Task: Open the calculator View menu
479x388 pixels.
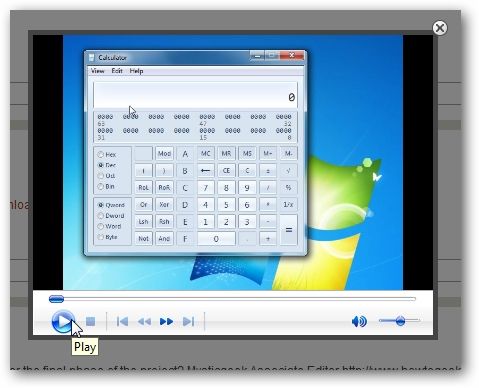Action: (98, 71)
